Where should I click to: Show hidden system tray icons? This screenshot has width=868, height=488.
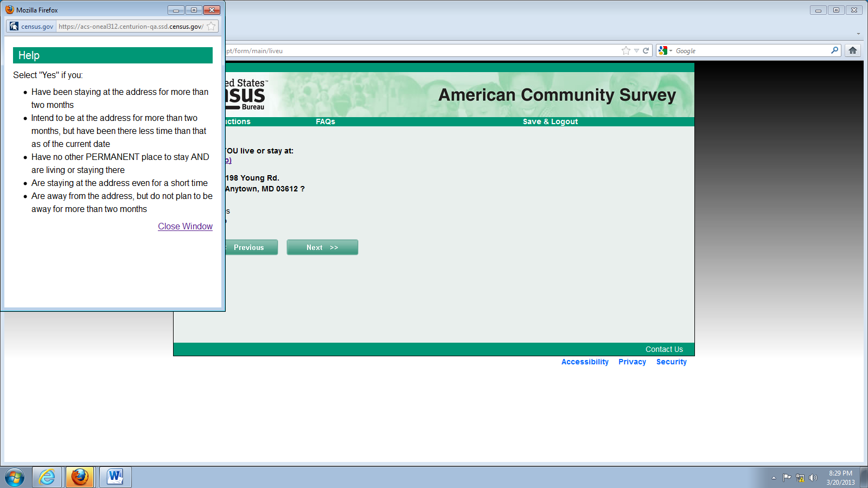[774, 478]
